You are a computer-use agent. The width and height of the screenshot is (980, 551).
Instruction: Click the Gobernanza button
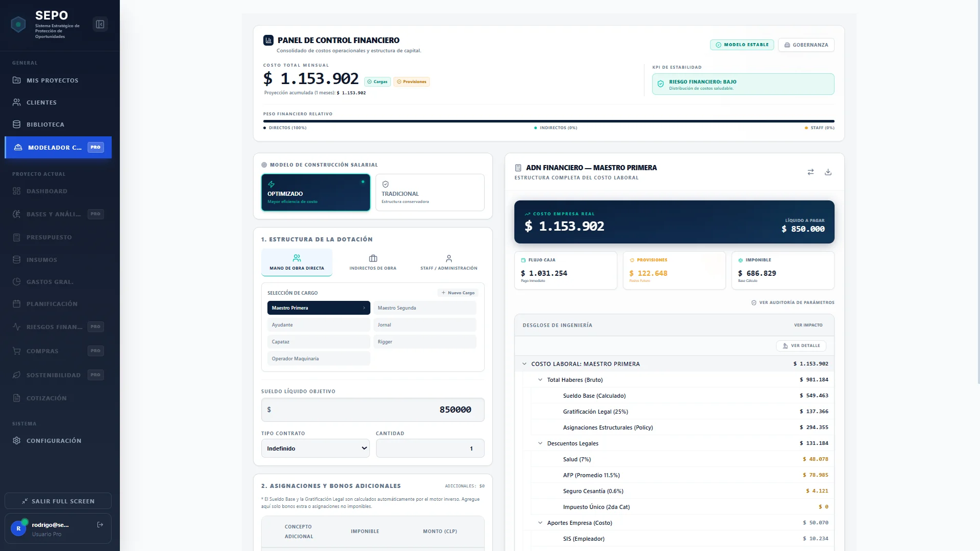[806, 45]
